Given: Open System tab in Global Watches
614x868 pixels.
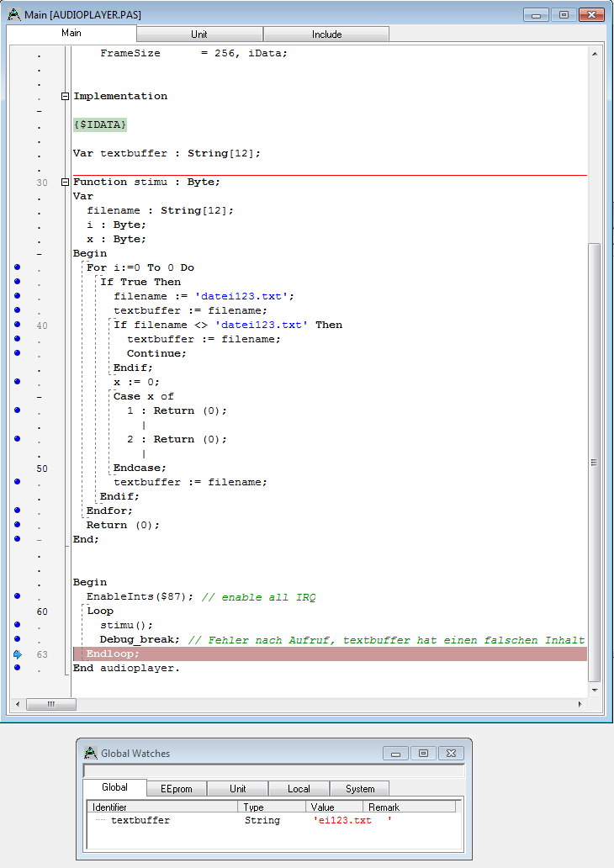Looking at the screenshot, I should (360, 789).
